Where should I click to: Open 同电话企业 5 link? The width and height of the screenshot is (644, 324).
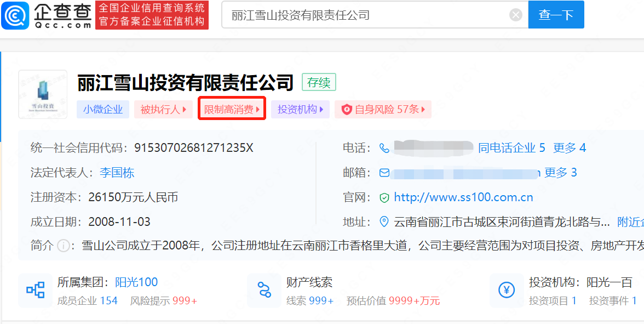click(511, 148)
